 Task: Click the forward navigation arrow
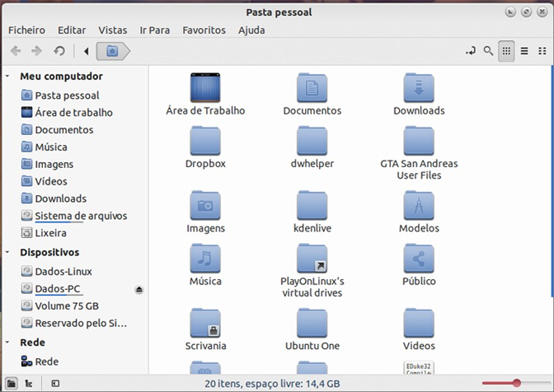36,51
